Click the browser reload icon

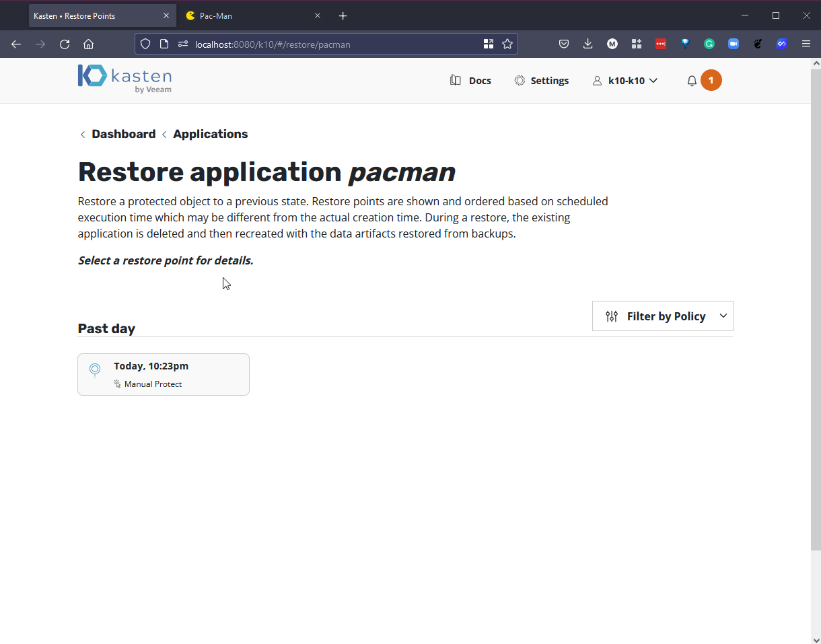pos(65,44)
